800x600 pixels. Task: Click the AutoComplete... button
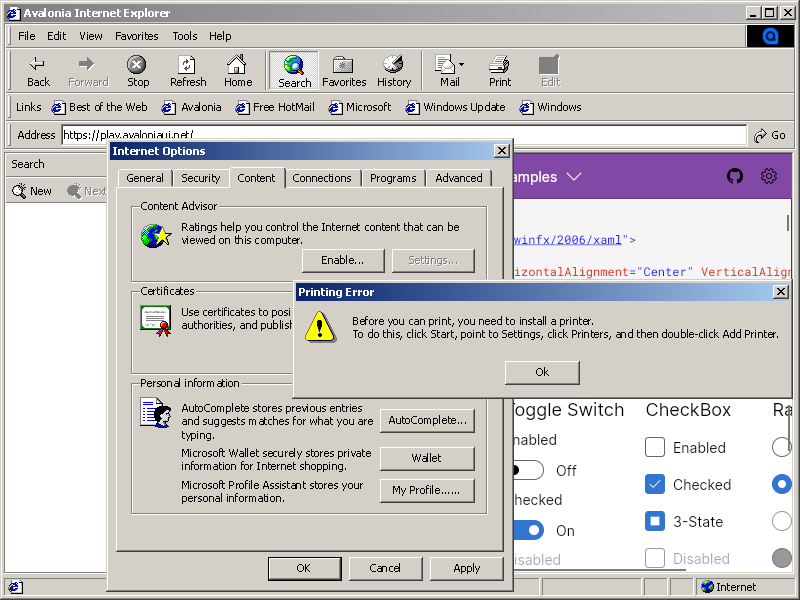tap(428, 420)
